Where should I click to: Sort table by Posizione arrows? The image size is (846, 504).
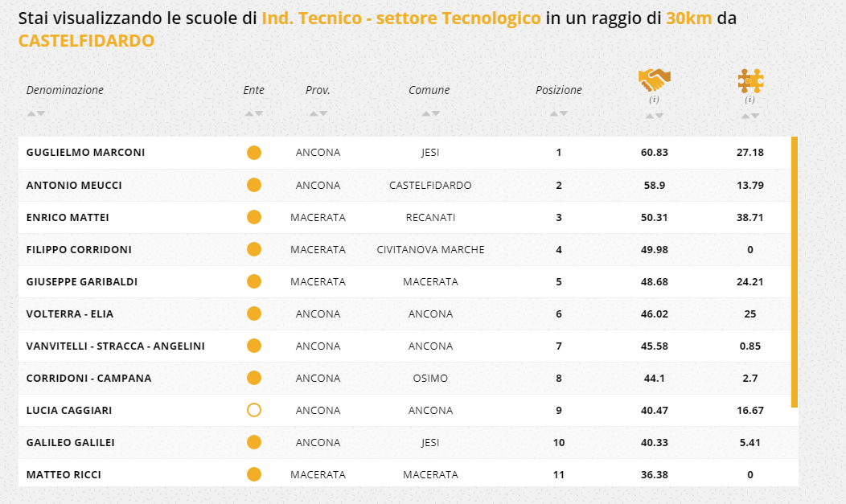tap(559, 113)
